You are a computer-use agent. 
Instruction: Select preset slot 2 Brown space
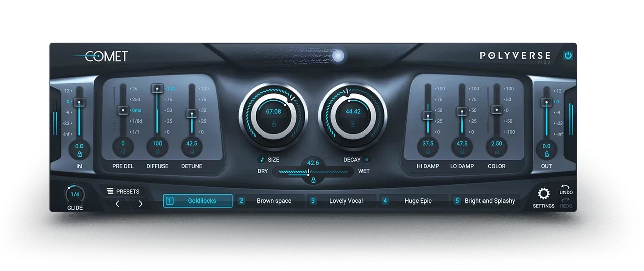pyautogui.click(x=270, y=201)
